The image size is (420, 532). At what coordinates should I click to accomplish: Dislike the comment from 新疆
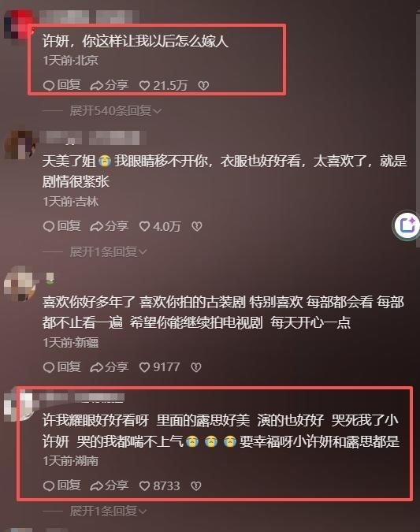196,367
